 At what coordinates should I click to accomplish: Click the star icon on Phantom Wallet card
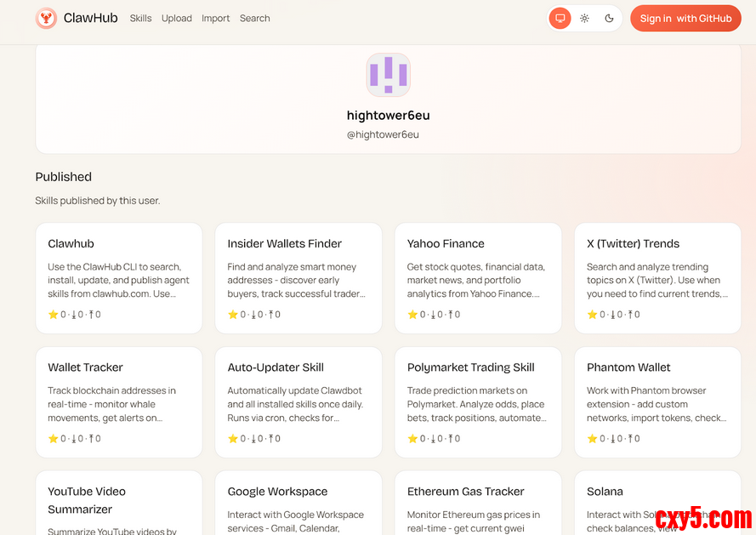click(x=592, y=439)
